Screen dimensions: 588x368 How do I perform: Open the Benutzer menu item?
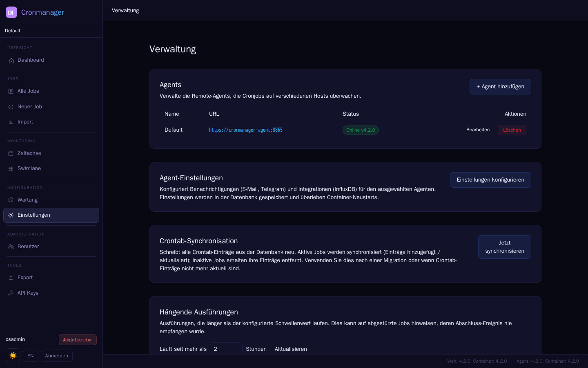point(51,247)
